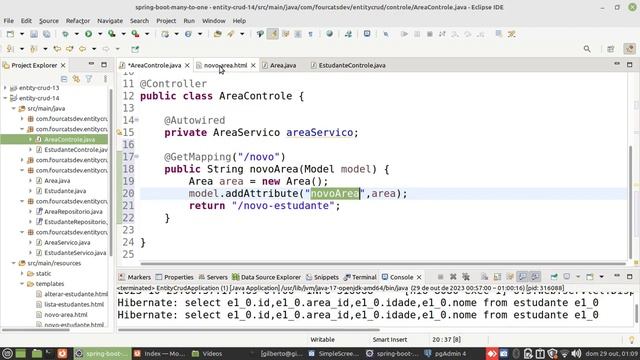
Task: Click the Last Edit Location arrow icon
Action: coord(57,49)
